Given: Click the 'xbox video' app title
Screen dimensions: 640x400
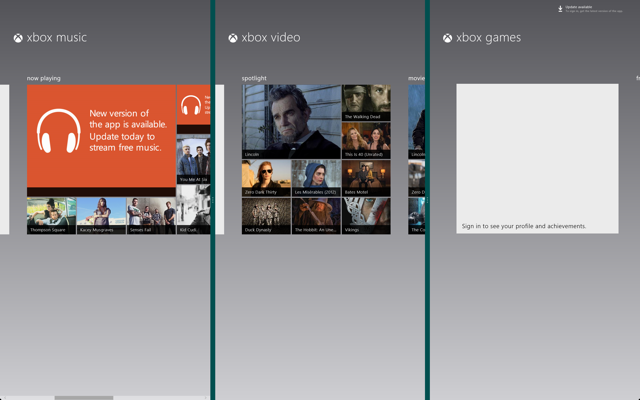Looking at the screenshot, I should pos(271,38).
